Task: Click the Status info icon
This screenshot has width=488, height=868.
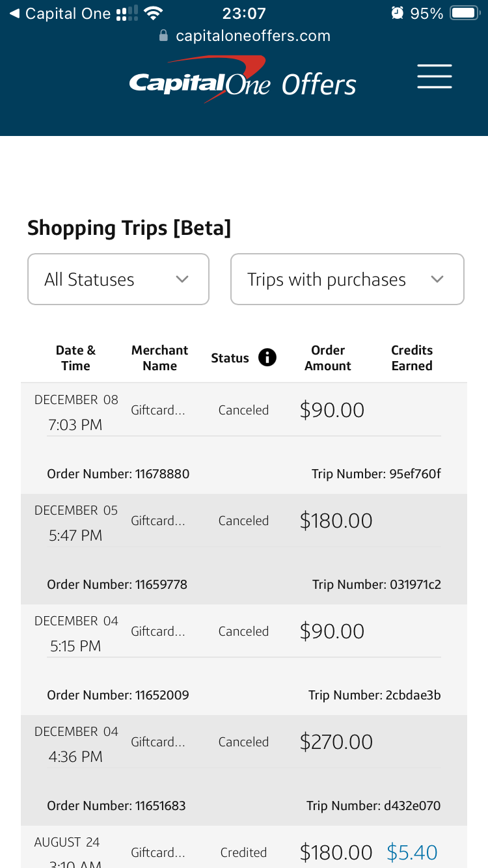Action: (267, 357)
